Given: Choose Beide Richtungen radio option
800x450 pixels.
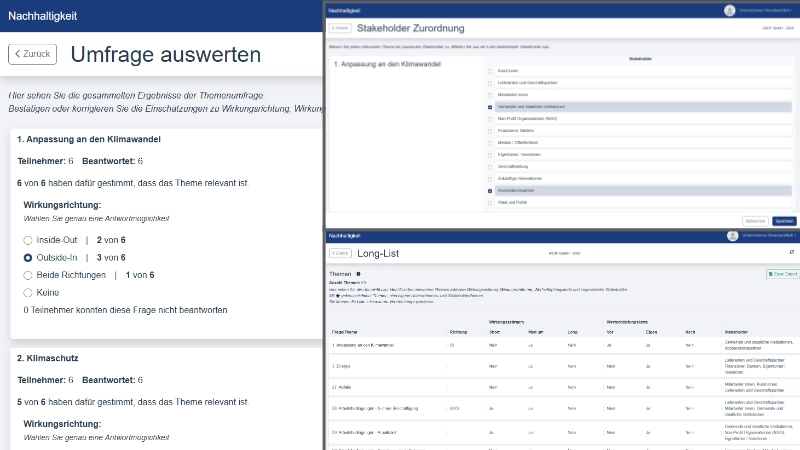Looking at the screenshot, I should point(28,274).
